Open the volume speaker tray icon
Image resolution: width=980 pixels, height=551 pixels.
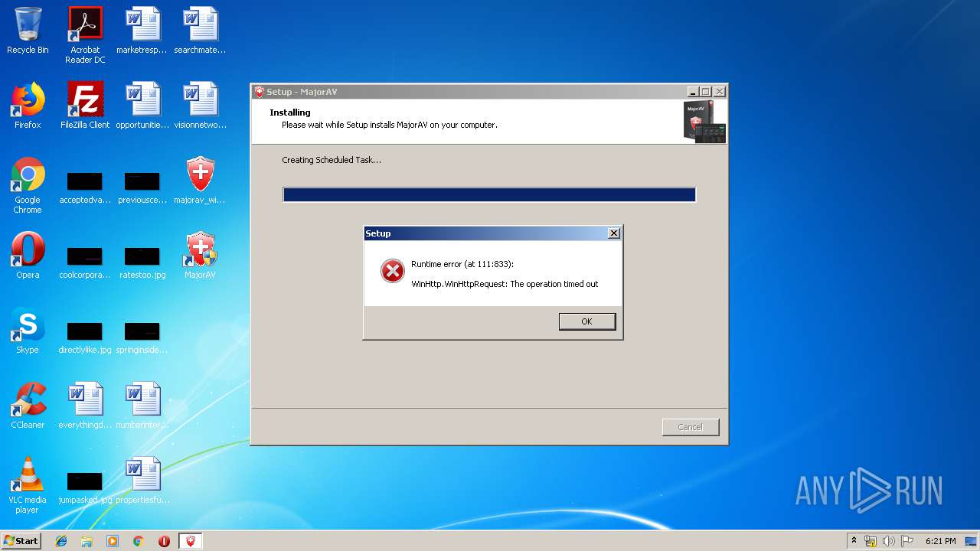pyautogui.click(x=889, y=541)
